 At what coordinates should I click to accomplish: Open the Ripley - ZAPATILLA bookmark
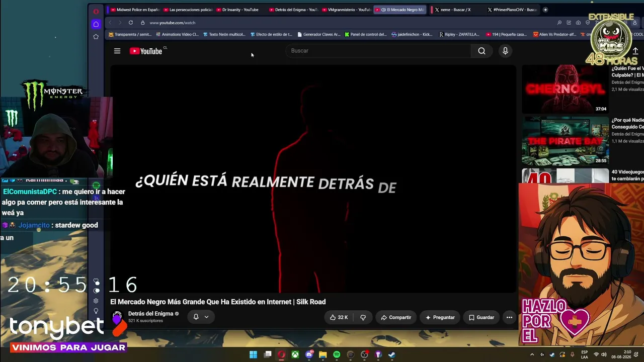[x=459, y=35]
